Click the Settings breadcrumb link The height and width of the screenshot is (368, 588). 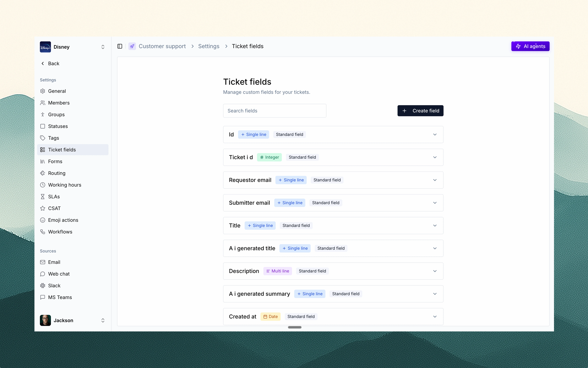[x=209, y=46]
